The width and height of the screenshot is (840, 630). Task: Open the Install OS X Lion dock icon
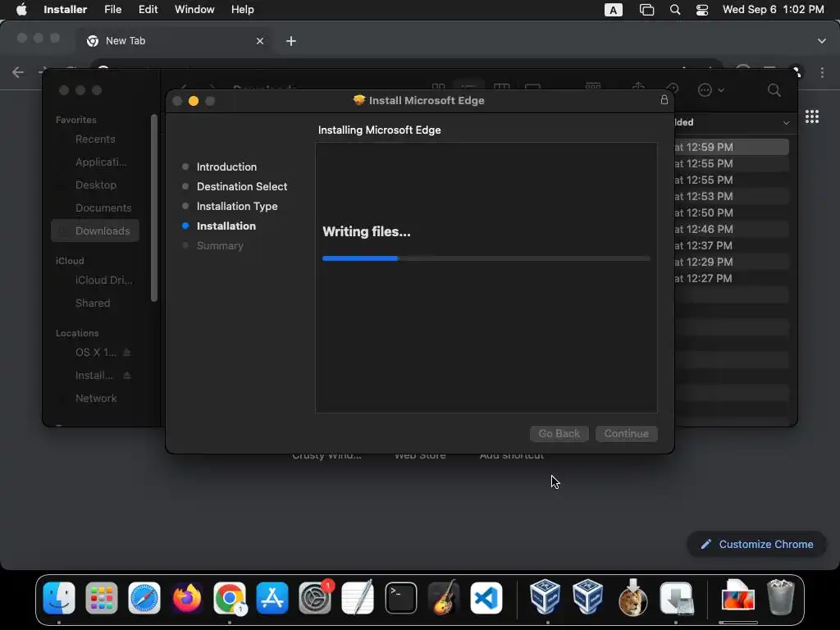pos(632,598)
